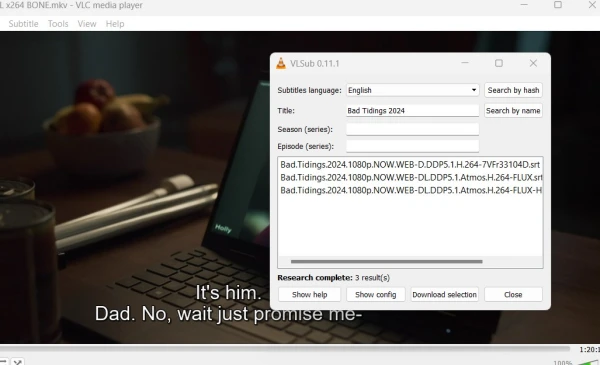Screen dimensions: 600x365
Task: Close VLSub dialog with the X icon
Action: (x=533, y=63)
